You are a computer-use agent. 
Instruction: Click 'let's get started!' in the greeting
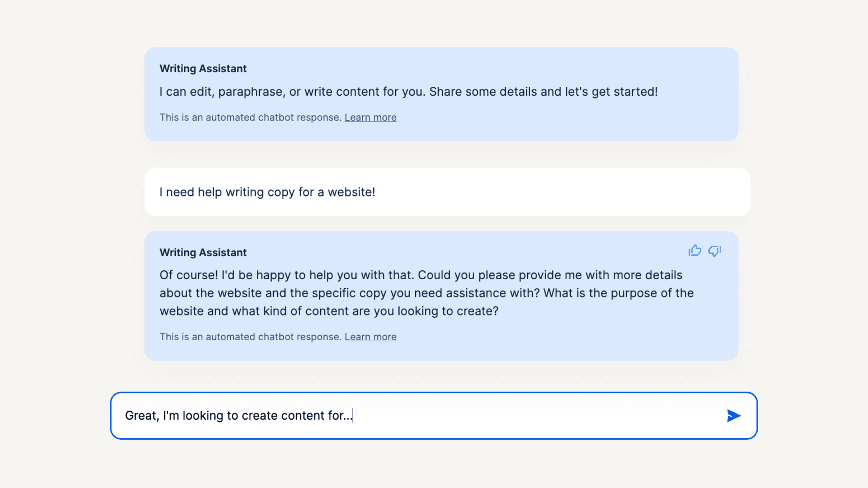[611, 92]
